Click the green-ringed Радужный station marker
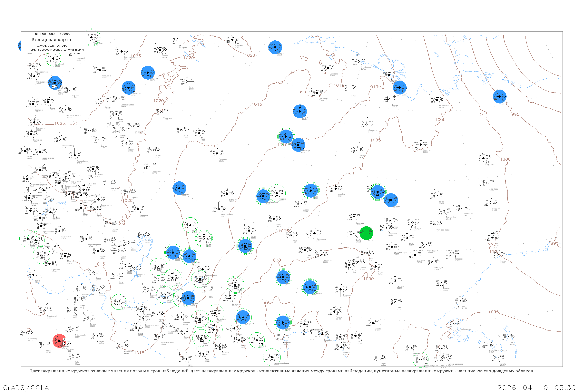 (53, 58)
